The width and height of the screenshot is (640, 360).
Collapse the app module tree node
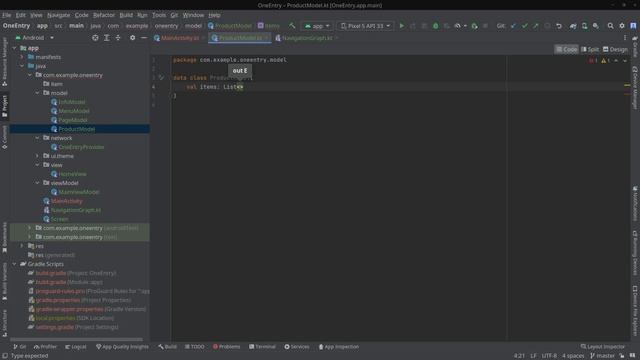pos(15,48)
